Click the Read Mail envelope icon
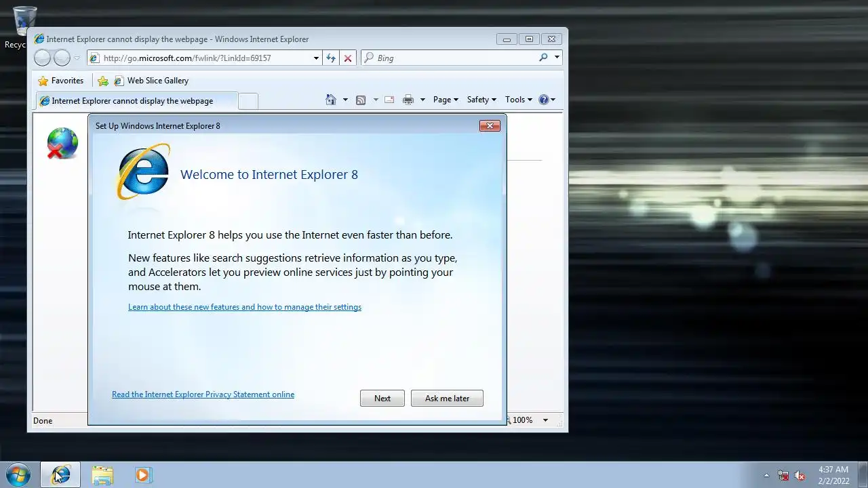 [x=389, y=100]
